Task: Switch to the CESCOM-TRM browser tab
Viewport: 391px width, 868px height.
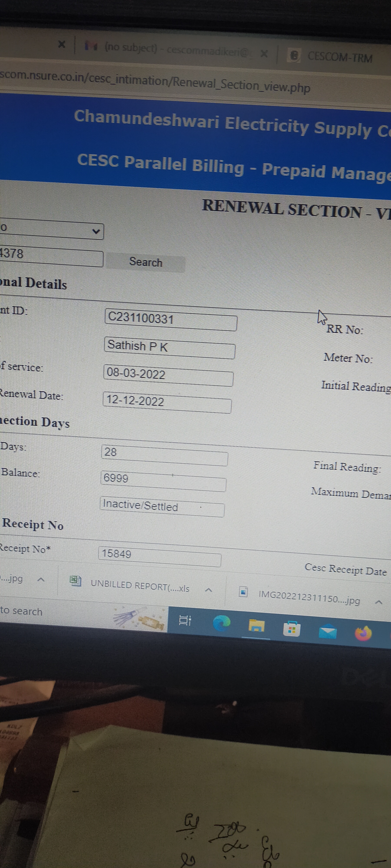Action: [334, 57]
